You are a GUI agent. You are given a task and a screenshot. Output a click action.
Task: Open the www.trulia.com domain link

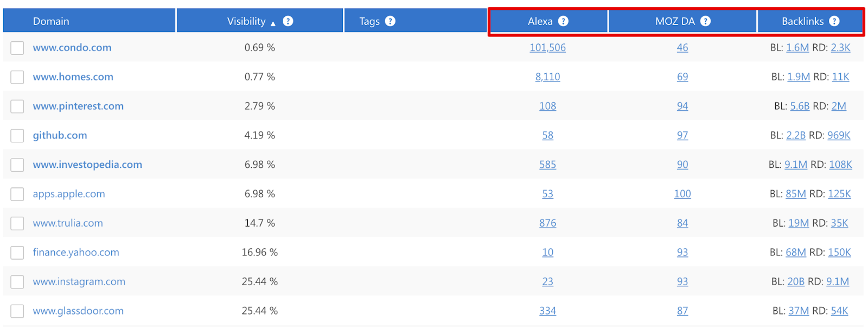pyautogui.click(x=68, y=223)
